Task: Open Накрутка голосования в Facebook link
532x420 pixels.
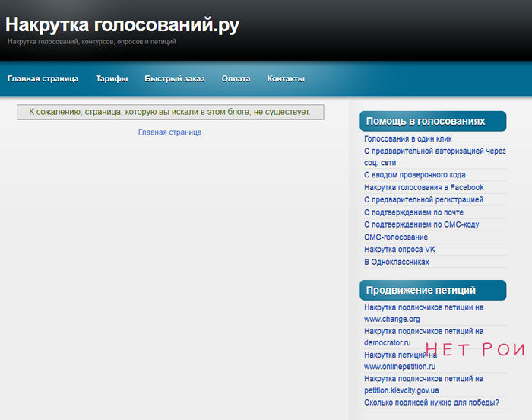Action: tap(424, 188)
